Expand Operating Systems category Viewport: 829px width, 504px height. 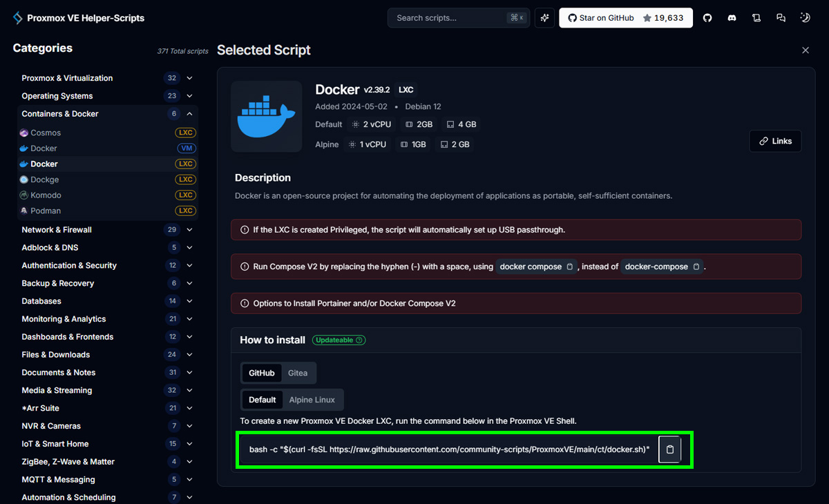108,96
